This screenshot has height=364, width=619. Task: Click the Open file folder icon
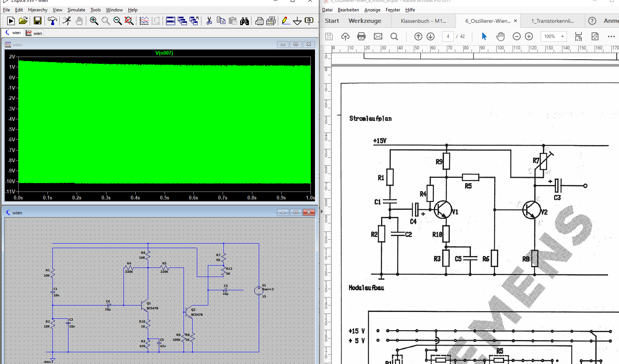(x=23, y=21)
